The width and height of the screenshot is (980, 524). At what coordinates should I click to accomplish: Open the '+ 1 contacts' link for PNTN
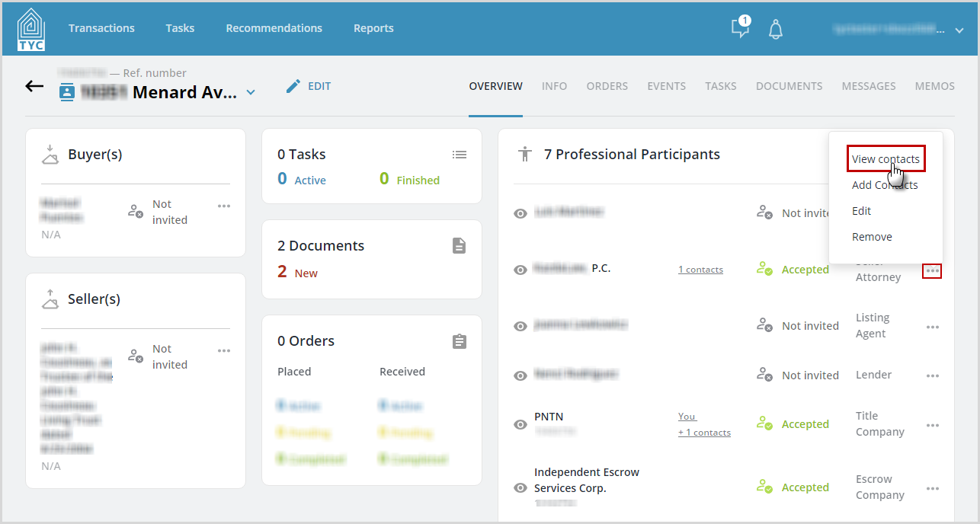click(704, 433)
